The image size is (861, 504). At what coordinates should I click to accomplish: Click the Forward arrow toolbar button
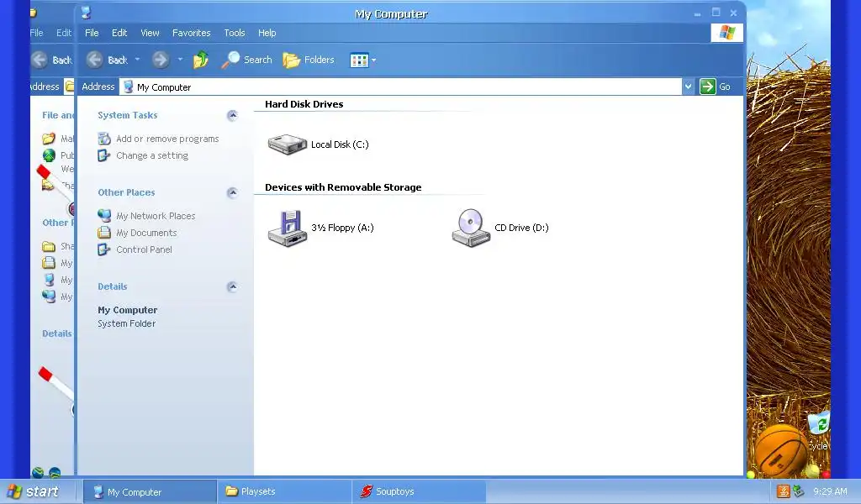161,60
